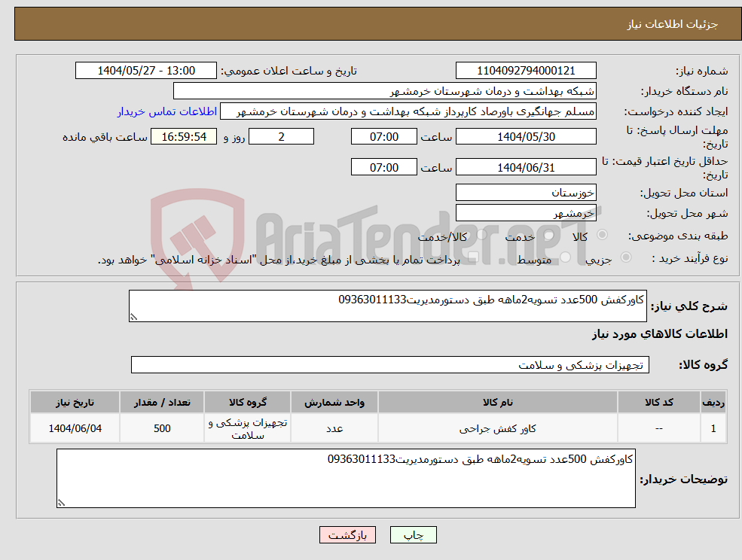Select the متوسط purchase process option
The image size is (742, 560).
[563, 256]
